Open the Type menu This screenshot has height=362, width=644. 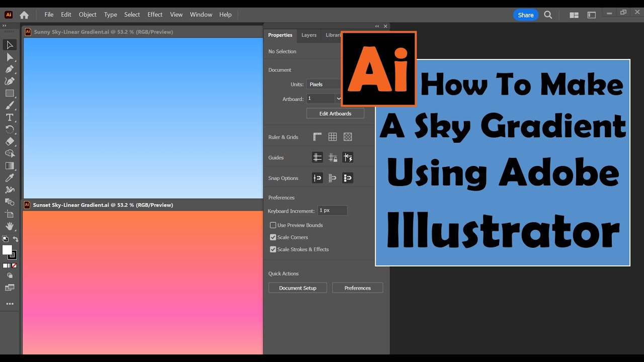click(x=111, y=15)
